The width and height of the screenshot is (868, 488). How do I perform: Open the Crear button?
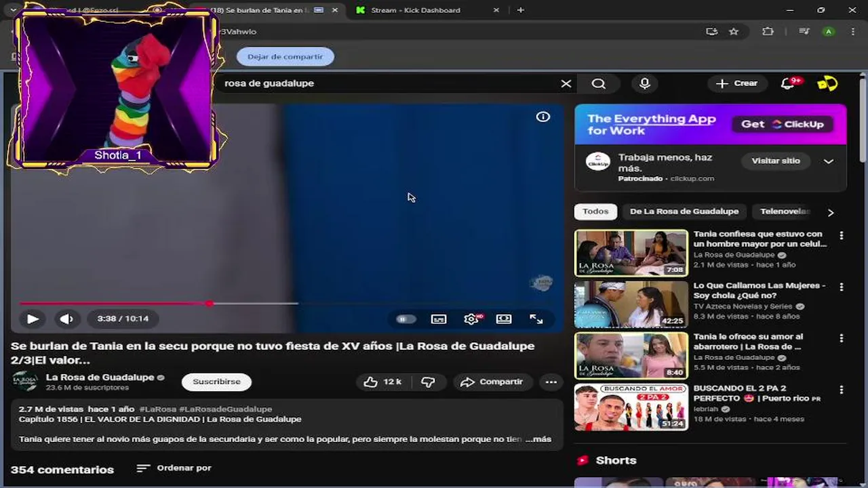pyautogui.click(x=737, y=83)
